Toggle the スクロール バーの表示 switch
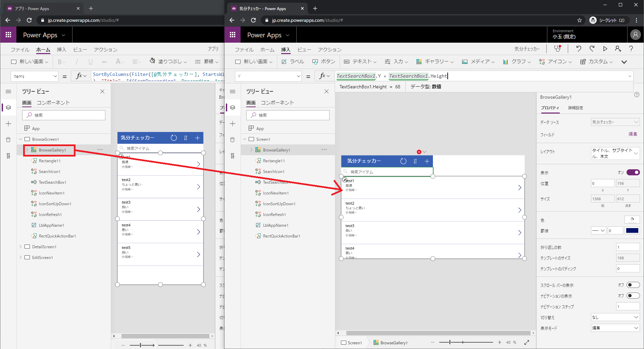 [x=633, y=285]
